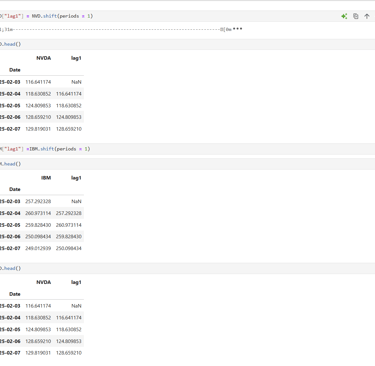Select the 257.292328 value in lag1 column
The width and height of the screenshot is (375, 366).
69,213
